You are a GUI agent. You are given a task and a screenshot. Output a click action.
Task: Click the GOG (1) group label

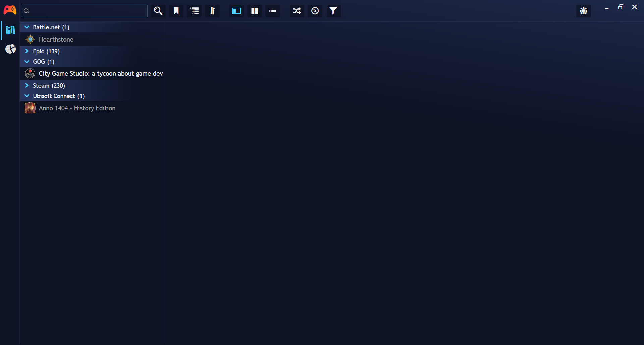tap(44, 62)
